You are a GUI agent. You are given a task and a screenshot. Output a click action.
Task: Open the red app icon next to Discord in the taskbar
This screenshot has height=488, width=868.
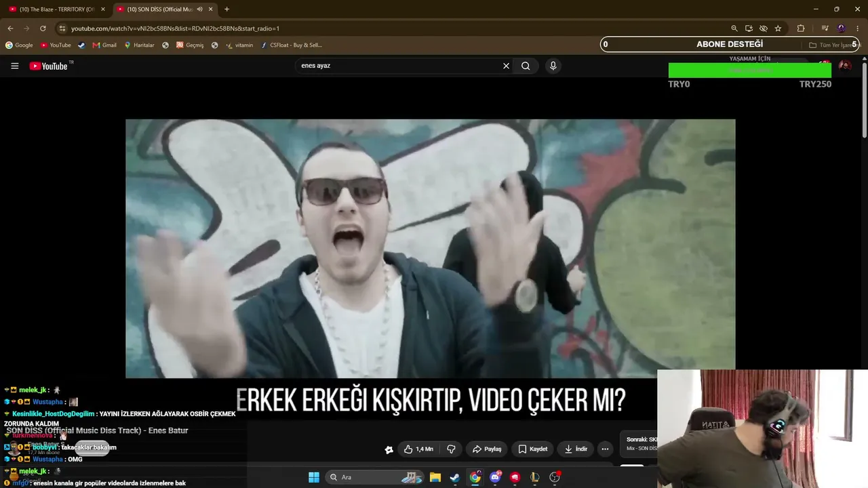point(515,477)
